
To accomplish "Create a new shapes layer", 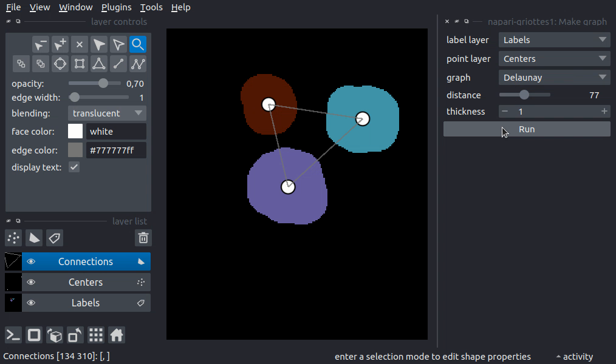I will [33, 238].
